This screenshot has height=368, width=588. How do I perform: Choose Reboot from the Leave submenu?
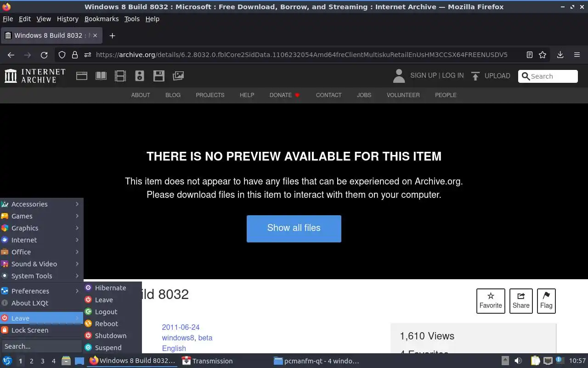(113, 324)
